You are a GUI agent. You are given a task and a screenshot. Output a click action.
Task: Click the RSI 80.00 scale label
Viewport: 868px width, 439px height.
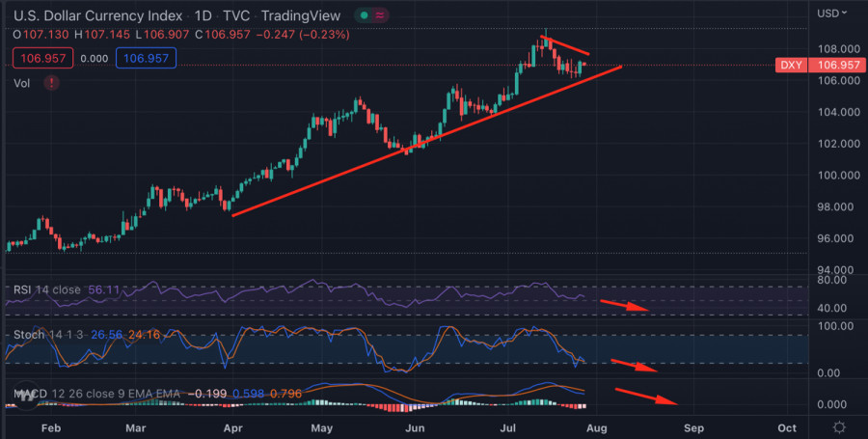832,280
